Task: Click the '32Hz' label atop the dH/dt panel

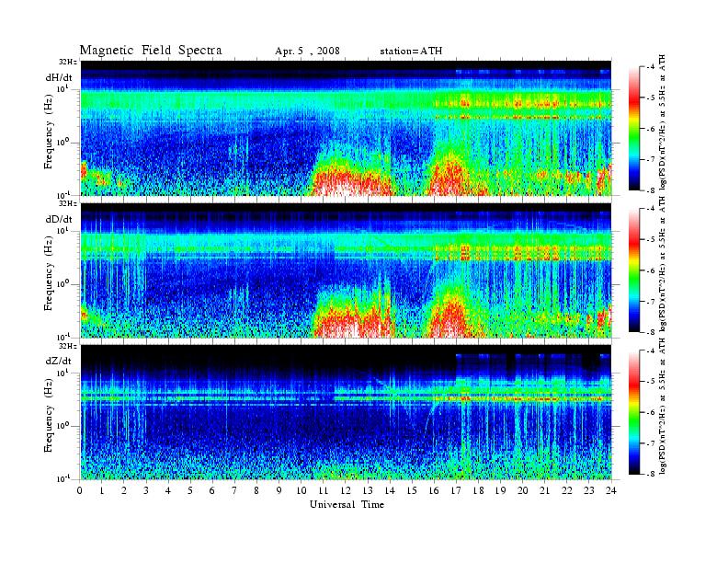Action: [x=67, y=62]
